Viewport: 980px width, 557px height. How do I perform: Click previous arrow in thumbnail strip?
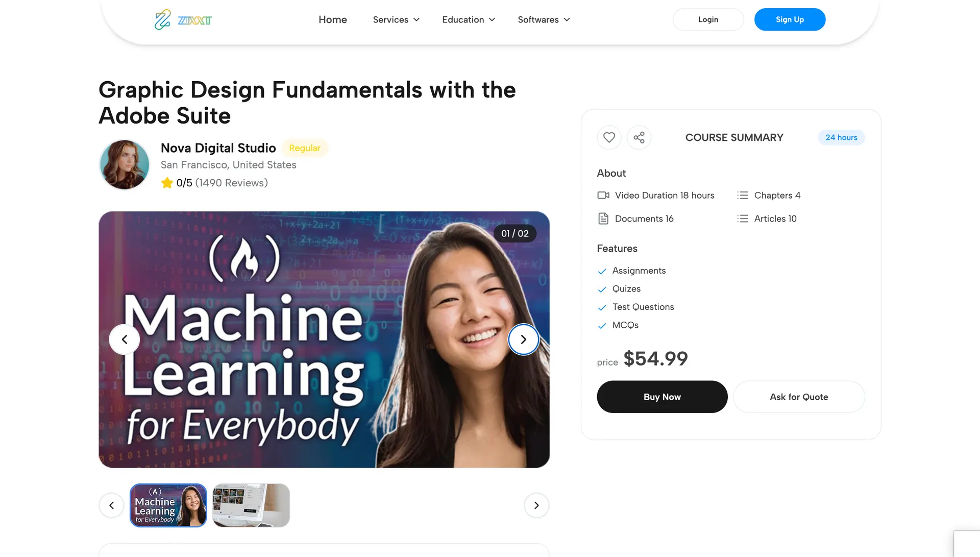[x=112, y=505]
